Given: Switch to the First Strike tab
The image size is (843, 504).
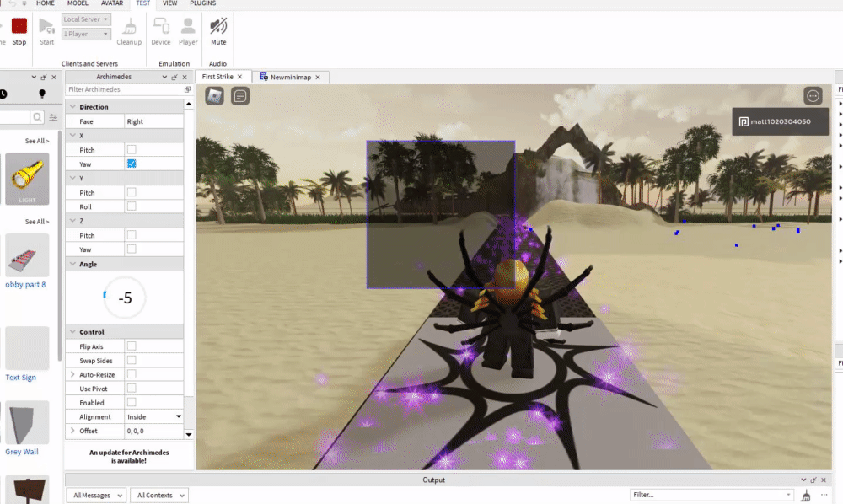Looking at the screenshot, I should click(217, 77).
